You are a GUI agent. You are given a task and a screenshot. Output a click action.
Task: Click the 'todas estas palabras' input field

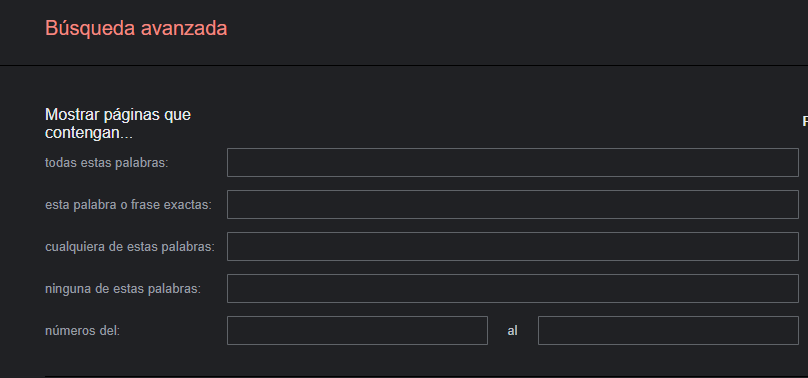tap(513, 162)
